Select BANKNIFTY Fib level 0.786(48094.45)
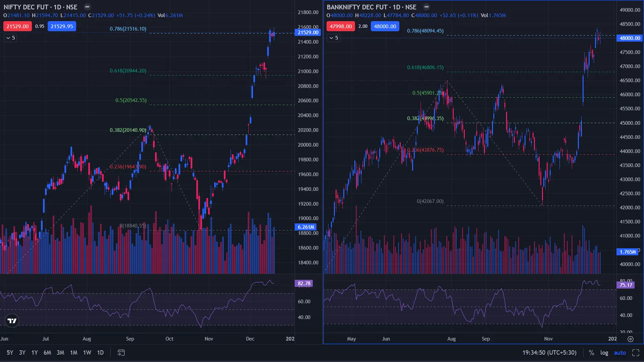The height and width of the screenshot is (362, 644). [425, 31]
